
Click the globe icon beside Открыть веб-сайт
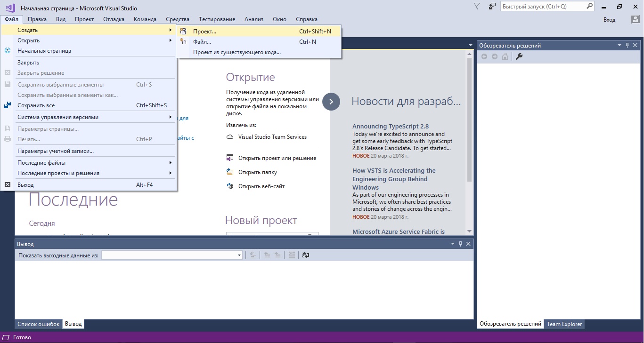(230, 186)
